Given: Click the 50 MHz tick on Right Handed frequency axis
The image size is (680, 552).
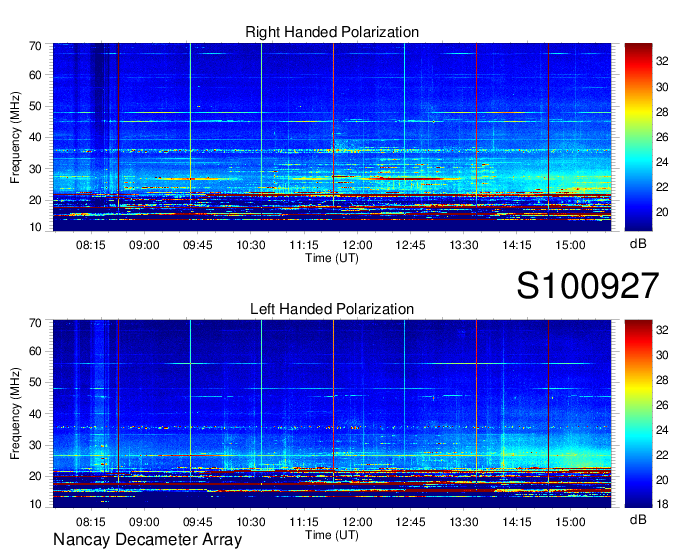Looking at the screenshot, I should [x=35, y=106].
